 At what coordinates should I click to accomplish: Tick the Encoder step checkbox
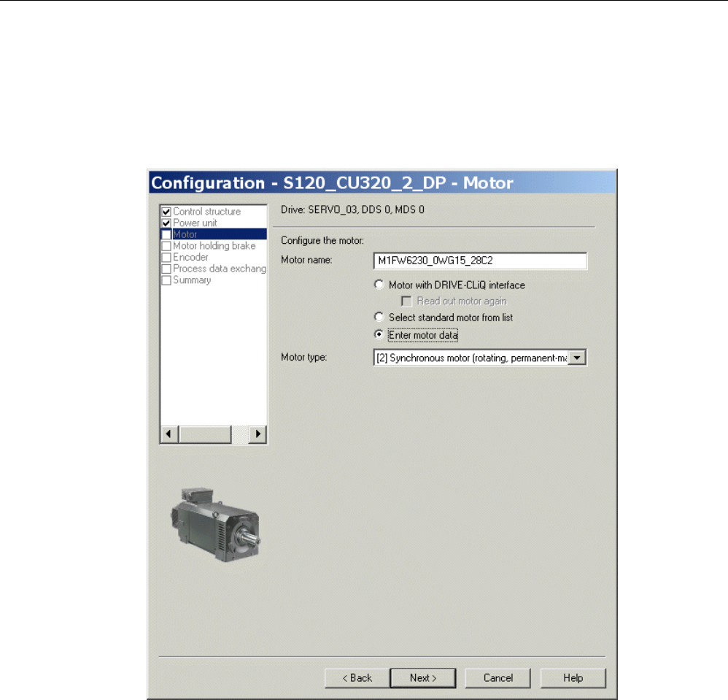(166, 258)
